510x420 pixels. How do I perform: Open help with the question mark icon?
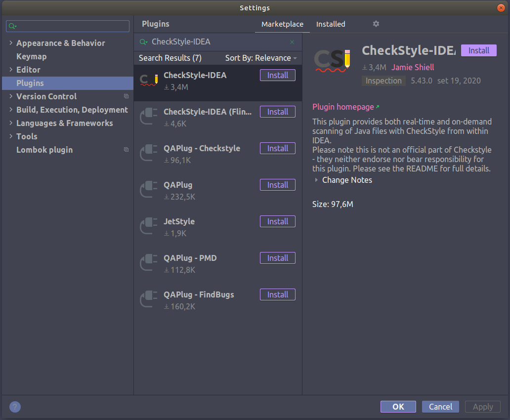click(x=15, y=407)
